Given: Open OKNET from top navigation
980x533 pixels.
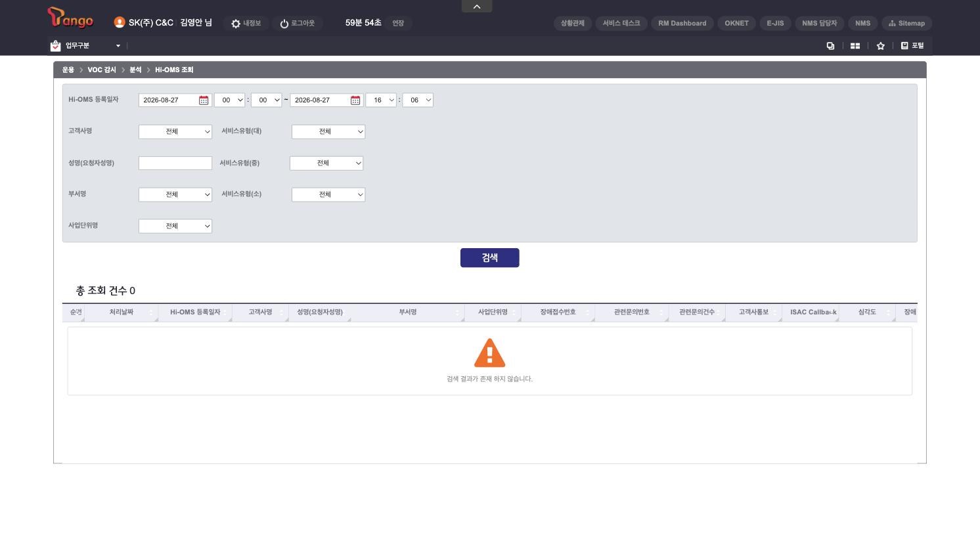Looking at the screenshot, I should coord(737,24).
